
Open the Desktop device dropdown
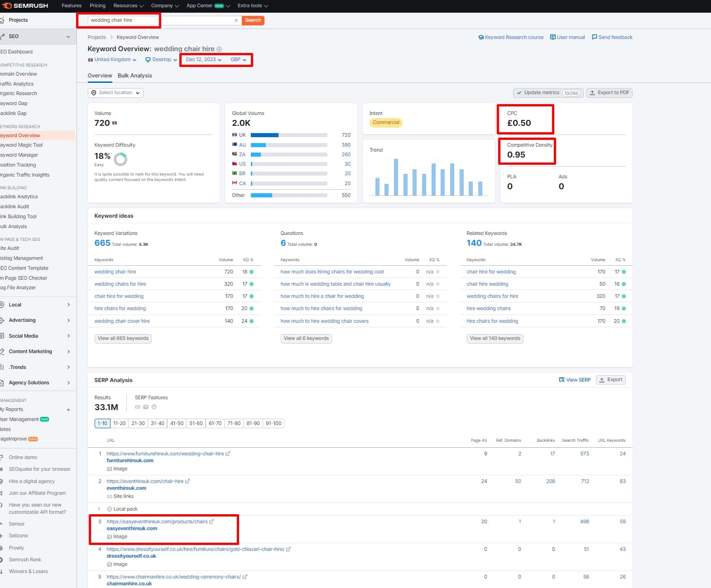(x=161, y=60)
